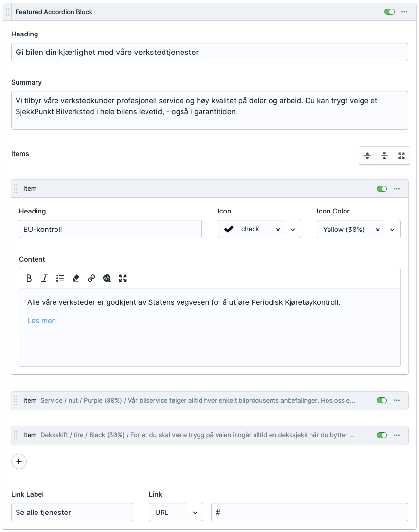Click the eraser clear-formatting icon
Viewport: 419px width, 532px height.
tap(76, 278)
